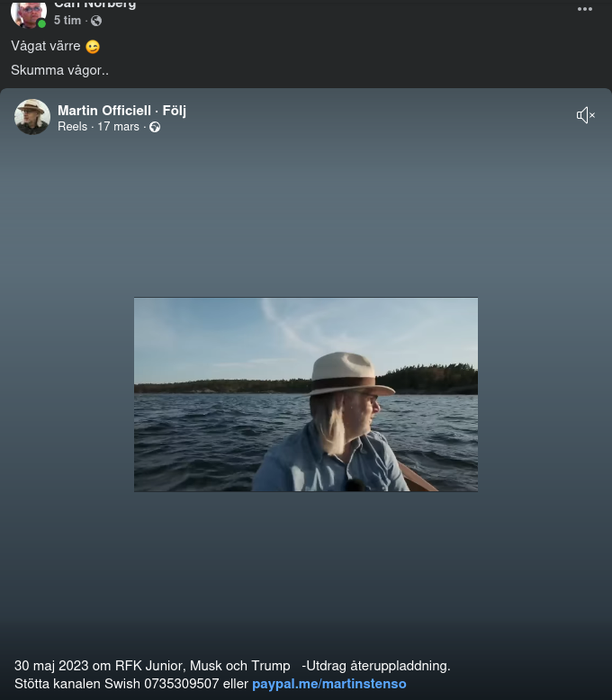Click the winking emoji after Vågat värre
Screen dimensions: 612x700
[93, 47]
